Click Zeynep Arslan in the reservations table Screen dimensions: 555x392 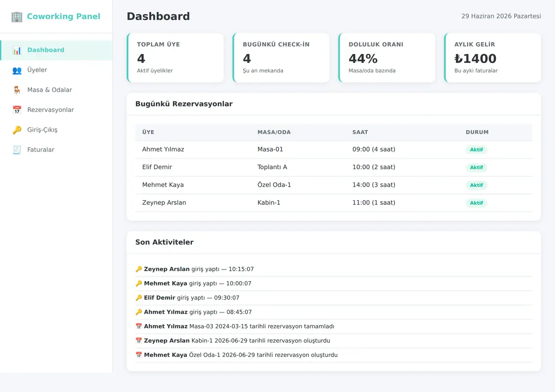[164, 202]
